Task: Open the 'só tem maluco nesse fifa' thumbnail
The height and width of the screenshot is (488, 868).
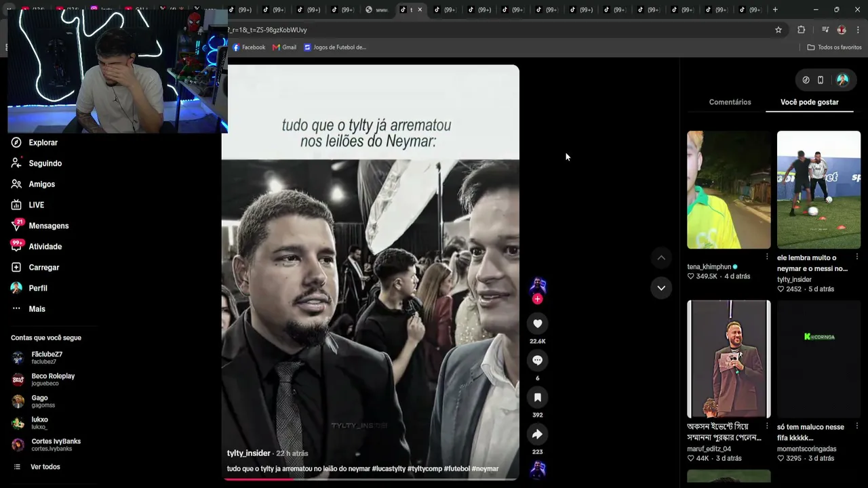Action: [x=818, y=359]
